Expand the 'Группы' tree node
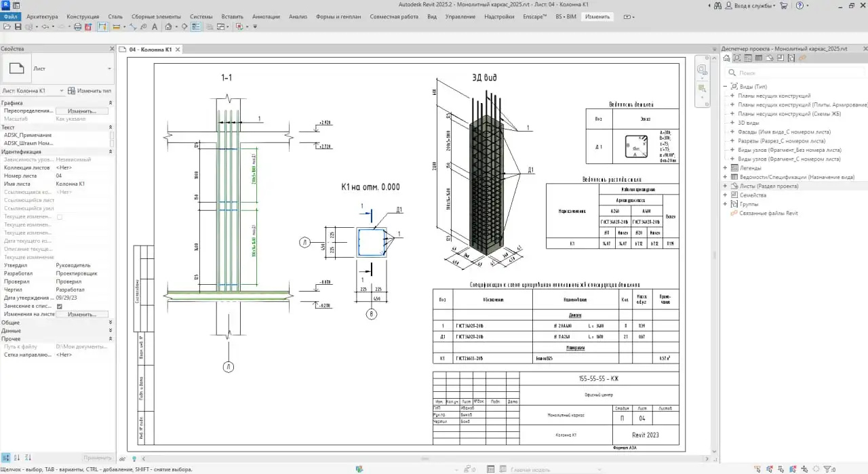The width and height of the screenshot is (868, 474). click(725, 204)
